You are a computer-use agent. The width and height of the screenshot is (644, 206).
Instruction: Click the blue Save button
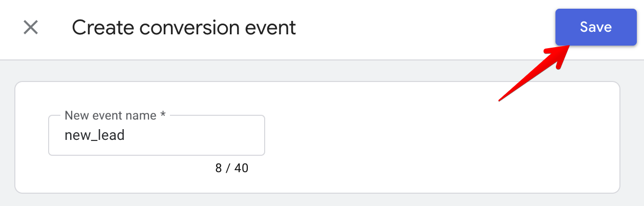(596, 27)
